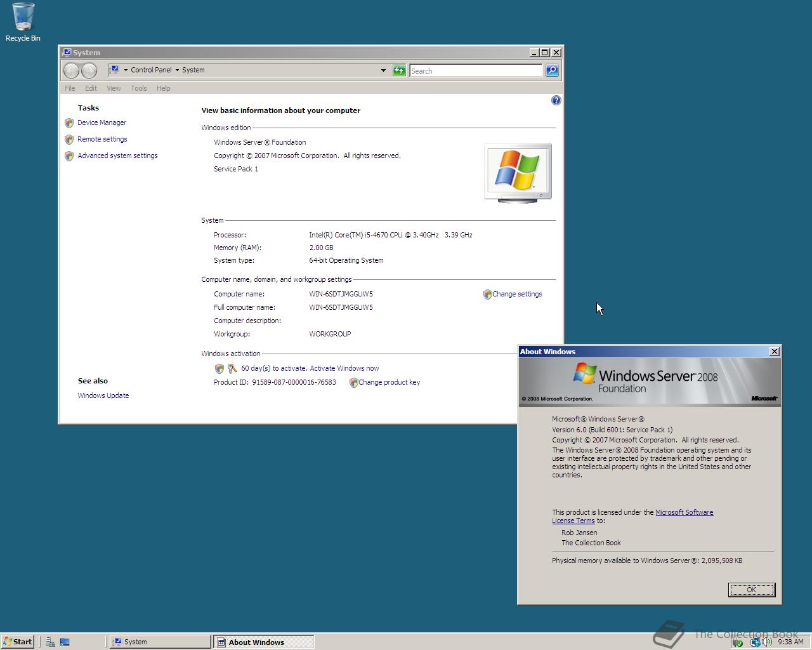
Task: Click the Search magnifier button
Action: (552, 70)
